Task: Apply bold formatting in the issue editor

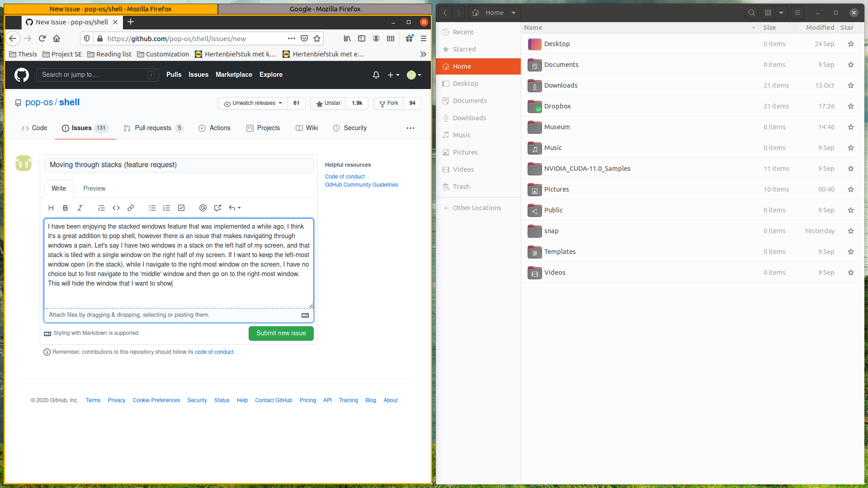Action: (65, 208)
